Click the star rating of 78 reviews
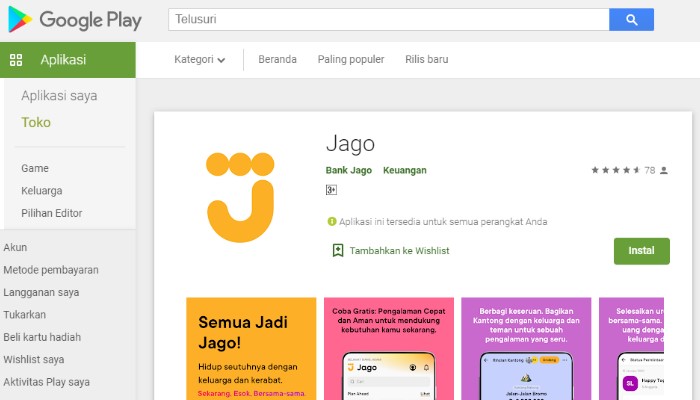This screenshot has width=700, height=400. 616,170
